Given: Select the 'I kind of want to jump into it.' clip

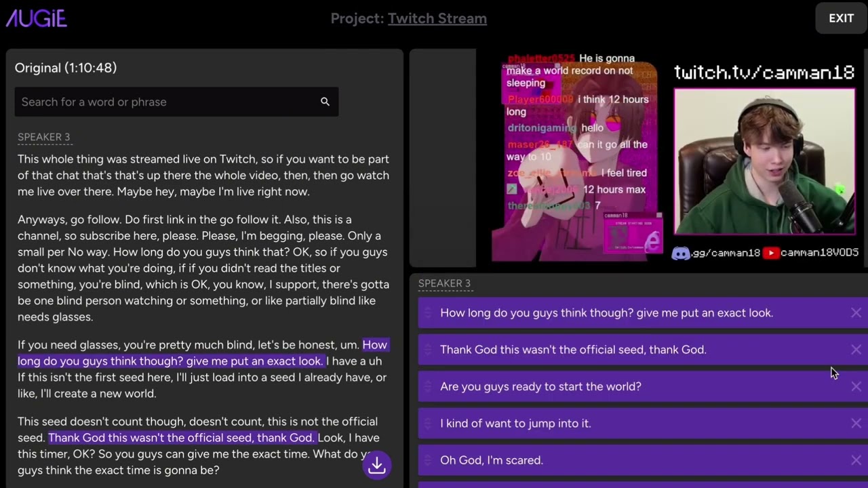Looking at the screenshot, I should (643, 424).
